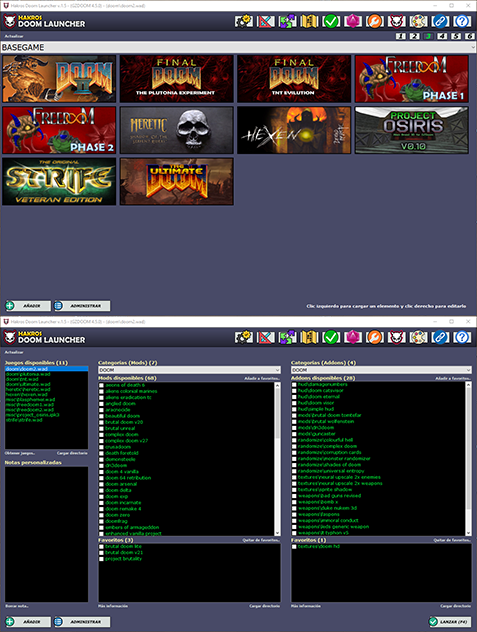Tick the 'textures\doom hd' favorite addon checkbox
This screenshot has height=632, width=477.
(294, 547)
